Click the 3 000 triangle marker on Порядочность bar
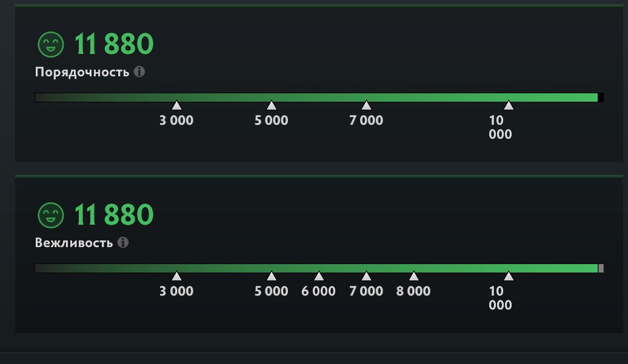The width and height of the screenshot is (628, 364). click(176, 105)
